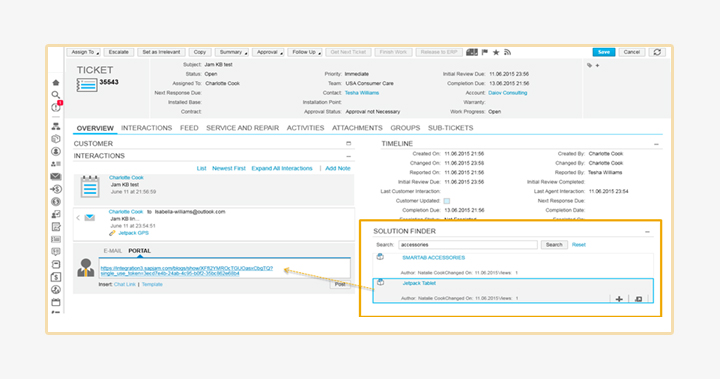Open search with the sidebar magnifier icon
The image size is (720, 379).
point(56,95)
